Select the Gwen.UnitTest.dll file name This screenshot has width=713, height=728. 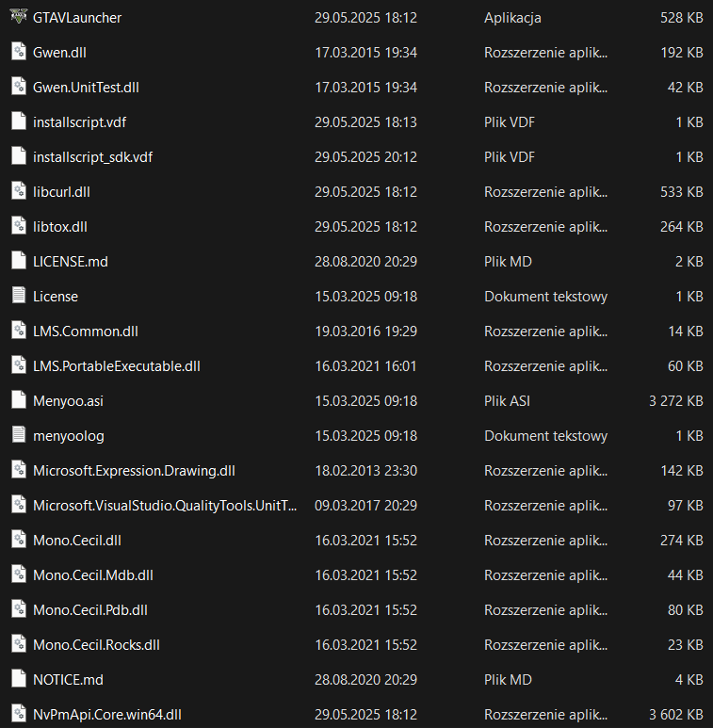[x=86, y=87]
